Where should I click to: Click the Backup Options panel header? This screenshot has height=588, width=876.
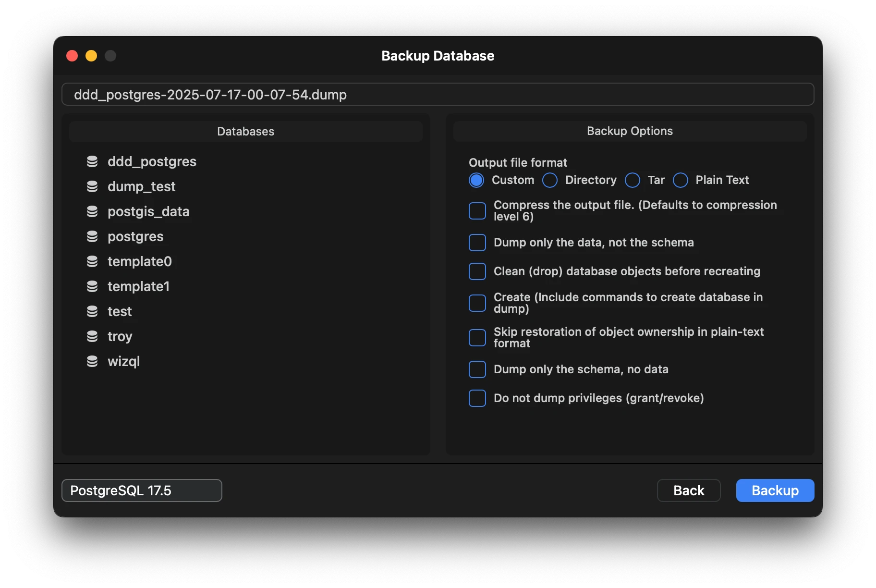click(x=630, y=131)
